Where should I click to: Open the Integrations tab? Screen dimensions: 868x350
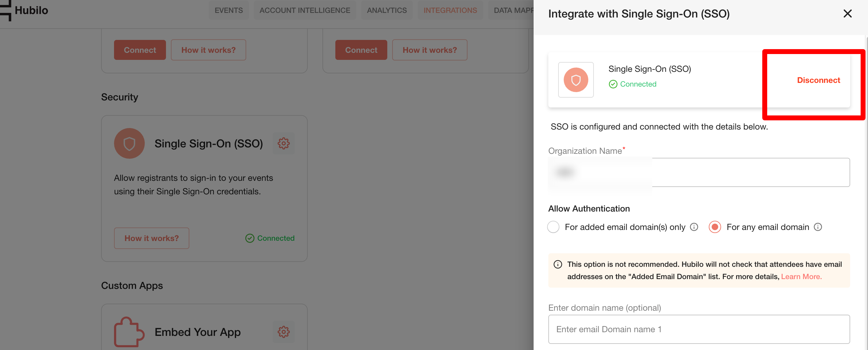tap(450, 10)
